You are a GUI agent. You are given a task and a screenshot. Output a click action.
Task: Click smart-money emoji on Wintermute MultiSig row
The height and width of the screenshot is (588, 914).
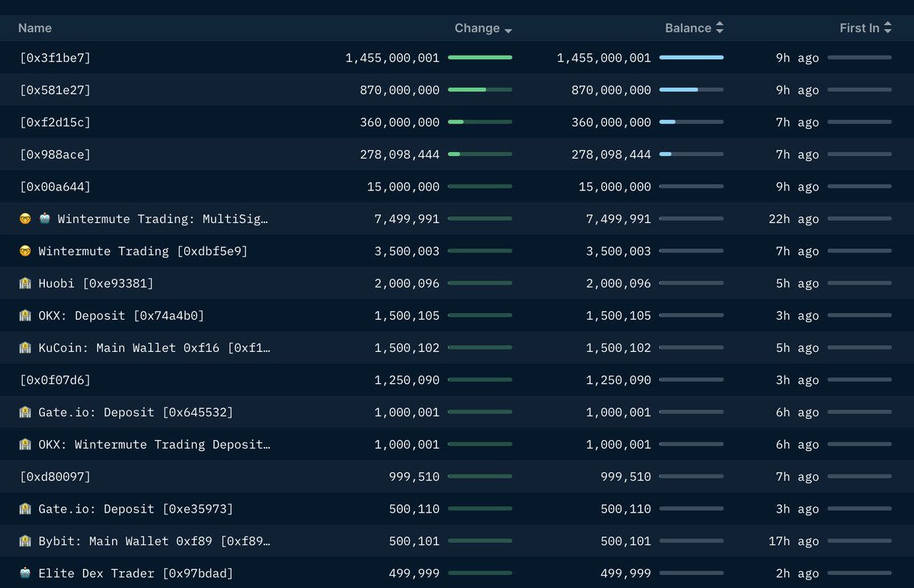point(25,219)
